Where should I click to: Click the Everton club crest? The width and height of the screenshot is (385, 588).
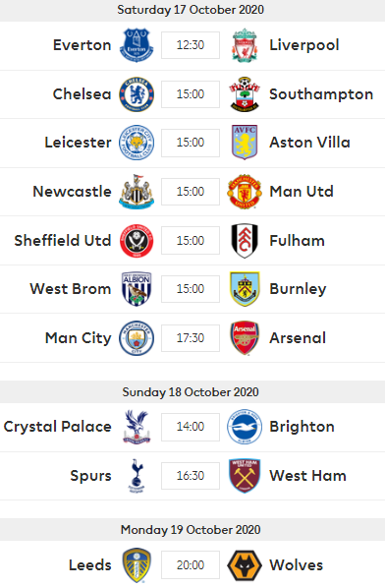(x=137, y=45)
